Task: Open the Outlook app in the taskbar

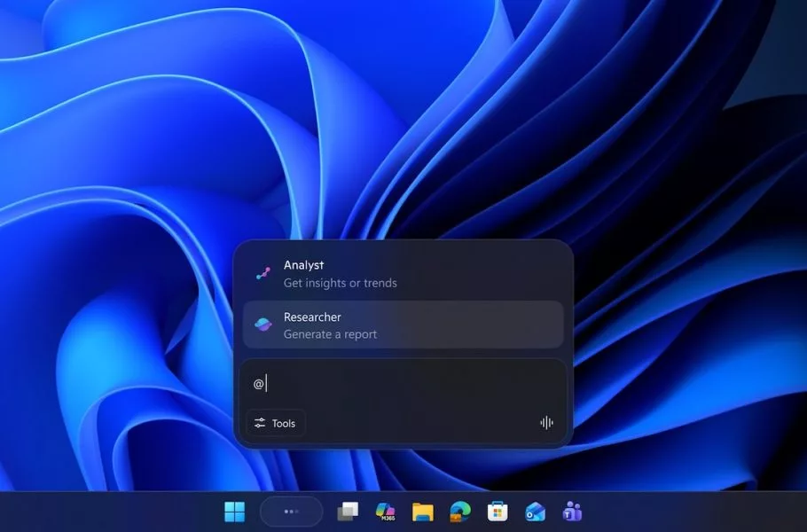Action: tap(535, 512)
